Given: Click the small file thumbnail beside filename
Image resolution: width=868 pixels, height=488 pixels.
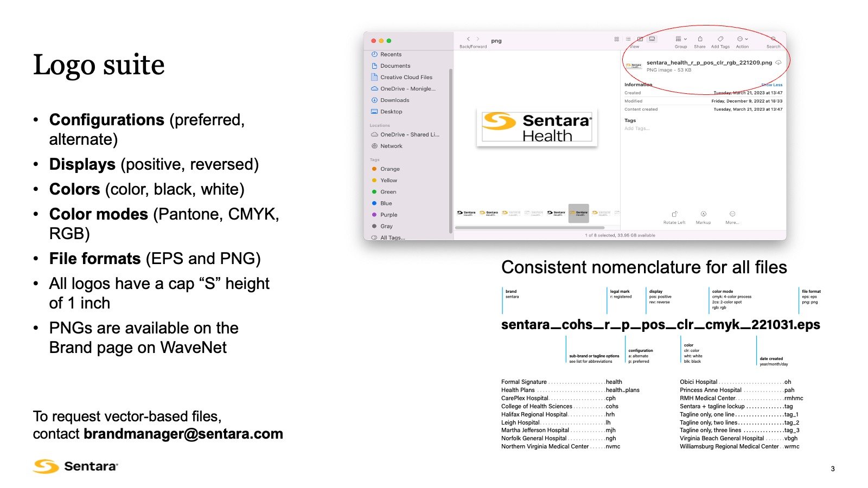Looking at the screenshot, I should click(x=634, y=66).
